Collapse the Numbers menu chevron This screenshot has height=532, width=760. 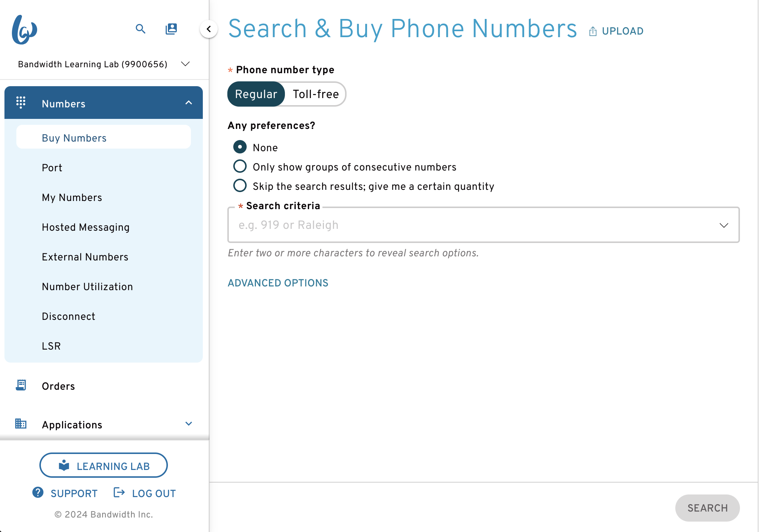coord(189,103)
